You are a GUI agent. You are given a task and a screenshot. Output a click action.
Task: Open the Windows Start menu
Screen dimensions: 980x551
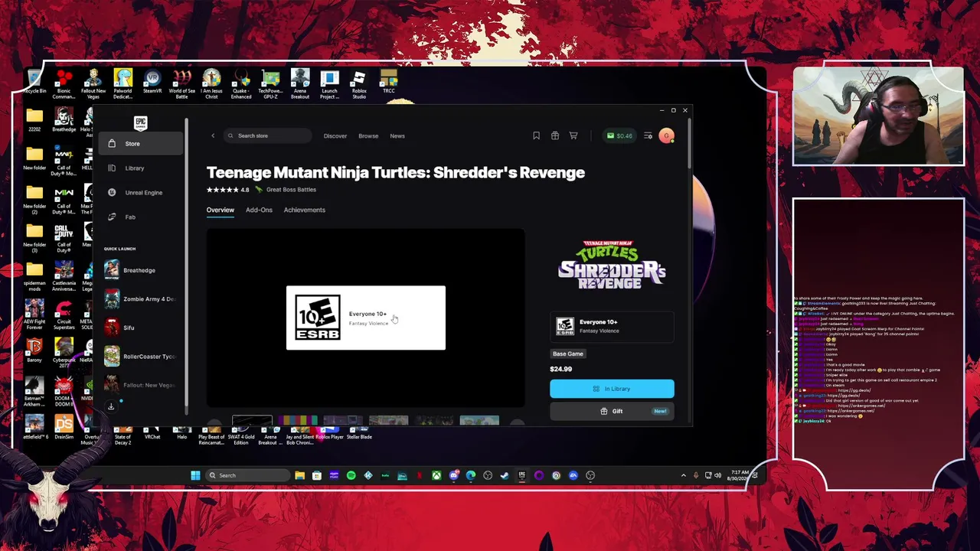[x=195, y=476]
